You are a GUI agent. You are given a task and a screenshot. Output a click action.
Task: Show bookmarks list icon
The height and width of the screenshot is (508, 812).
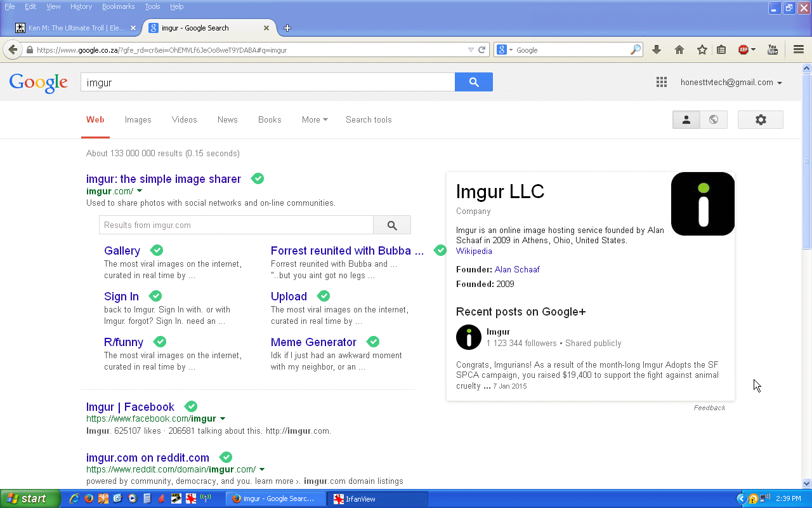point(721,50)
